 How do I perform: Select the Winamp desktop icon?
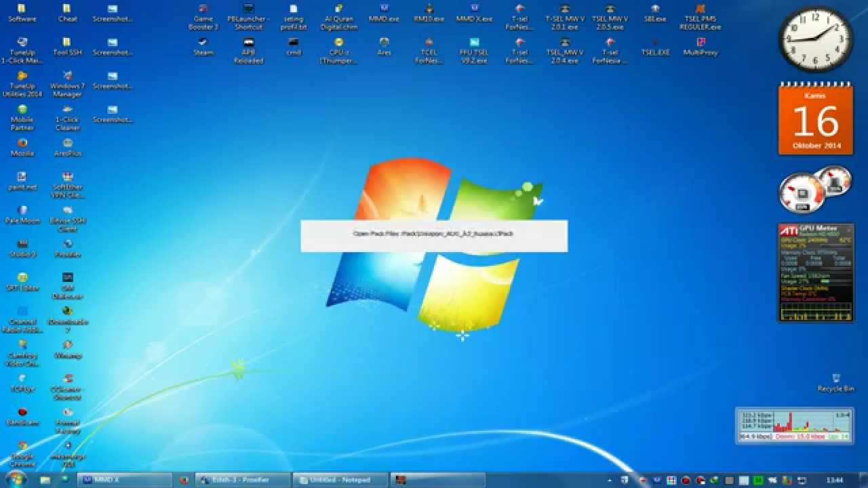tap(67, 349)
